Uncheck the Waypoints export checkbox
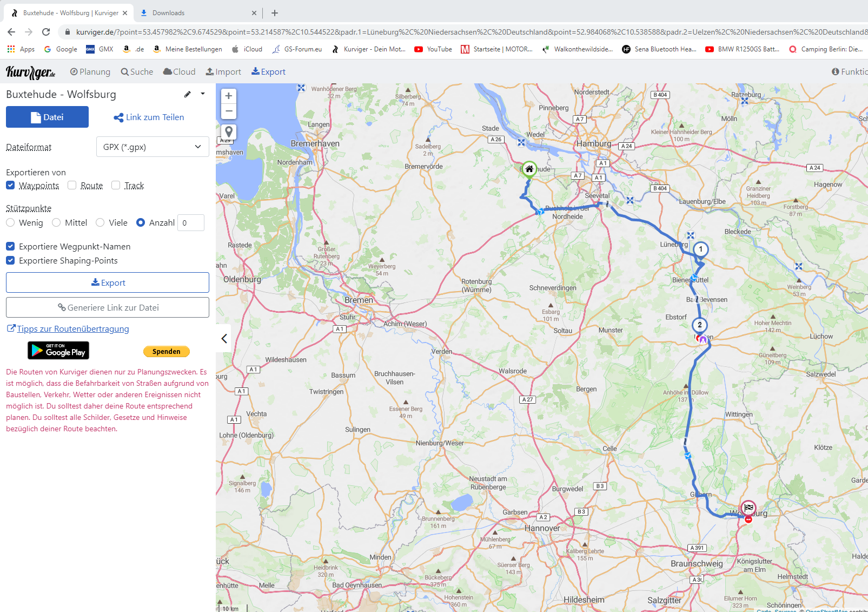868x612 pixels. click(11, 186)
